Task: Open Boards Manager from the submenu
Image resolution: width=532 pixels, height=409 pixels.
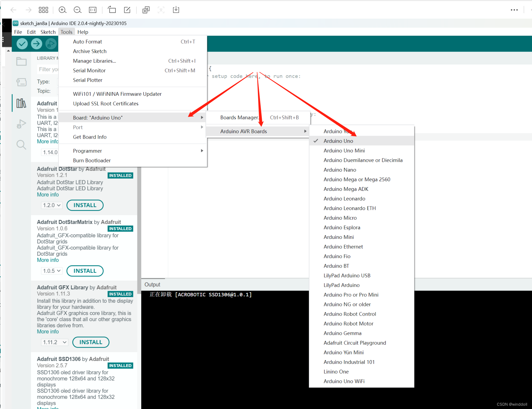Action: 258,117
